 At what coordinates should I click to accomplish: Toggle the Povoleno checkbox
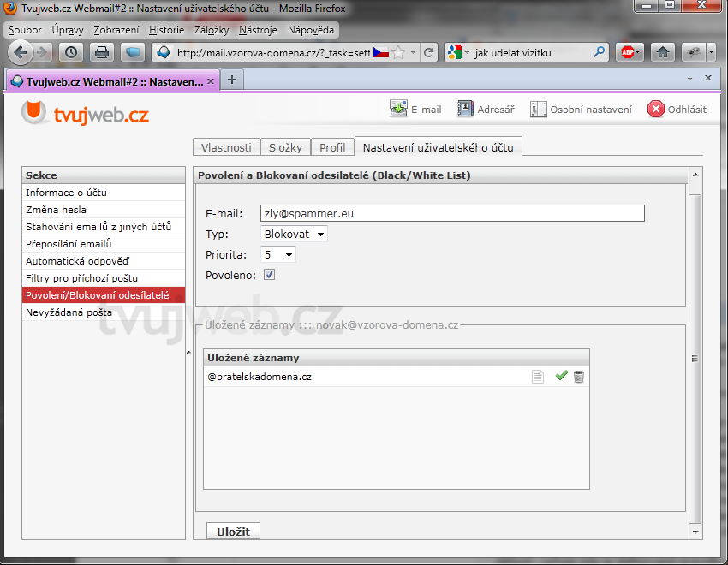point(269,275)
